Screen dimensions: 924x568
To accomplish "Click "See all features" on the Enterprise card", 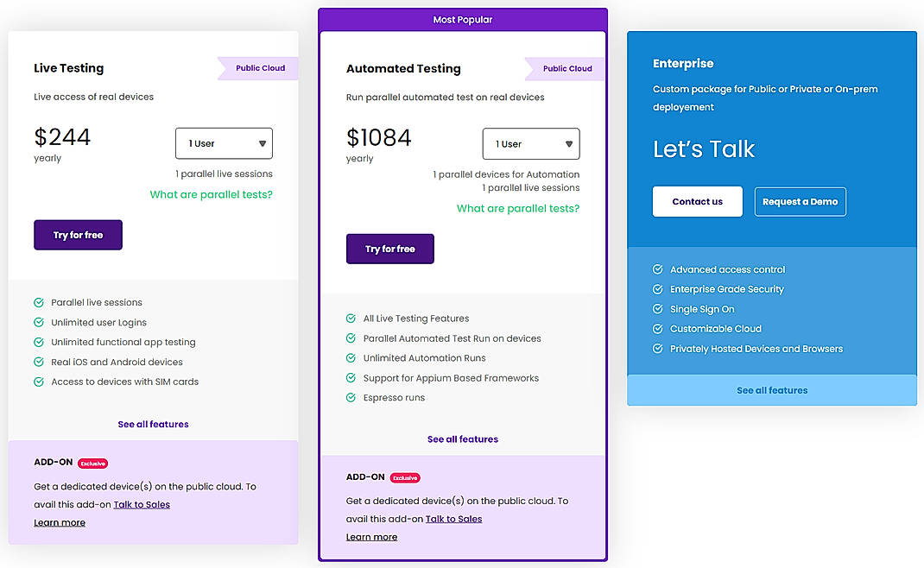I will click(771, 389).
